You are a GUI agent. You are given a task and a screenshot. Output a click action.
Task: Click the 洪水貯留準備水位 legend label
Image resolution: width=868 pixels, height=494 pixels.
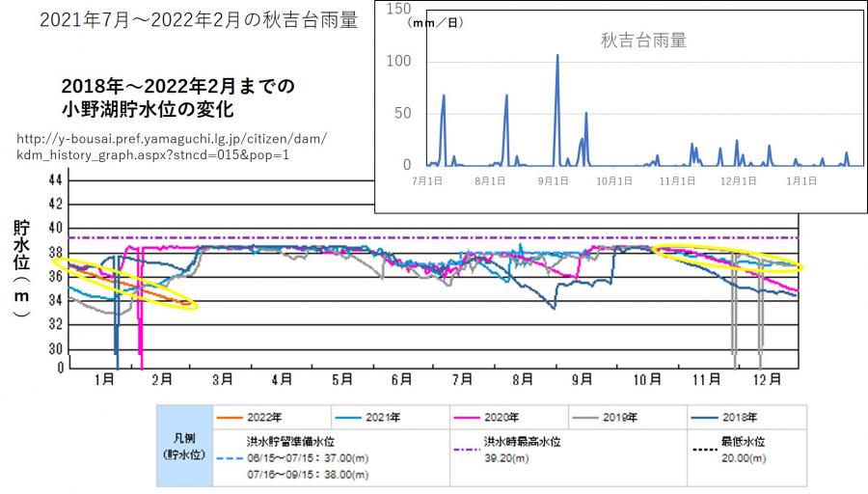[x=290, y=442]
